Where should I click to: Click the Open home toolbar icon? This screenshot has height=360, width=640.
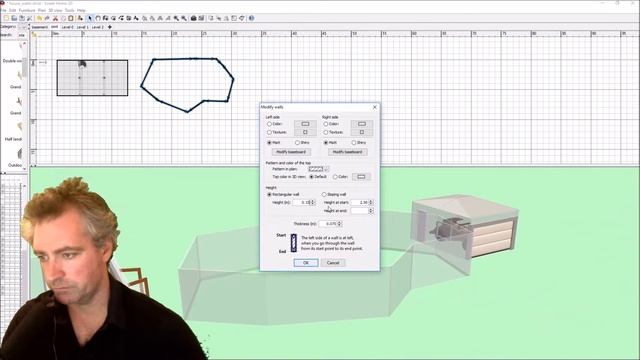pyautogui.click(x=14, y=18)
